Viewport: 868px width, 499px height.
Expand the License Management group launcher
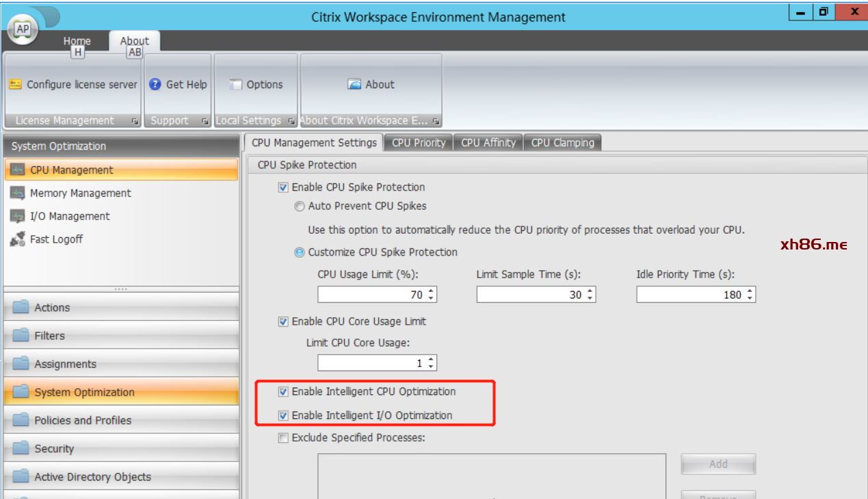(x=135, y=121)
